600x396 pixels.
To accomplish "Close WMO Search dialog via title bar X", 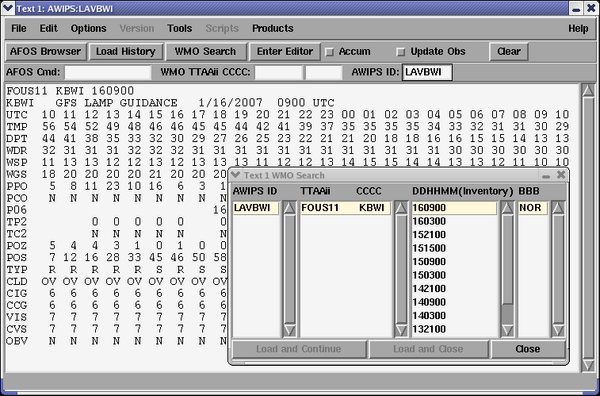I will (x=561, y=175).
